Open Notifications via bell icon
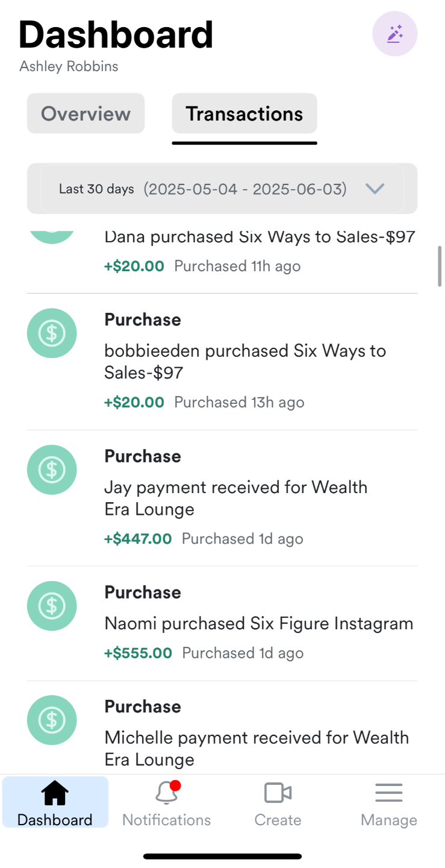This screenshot has width=445, height=868. pos(166,794)
